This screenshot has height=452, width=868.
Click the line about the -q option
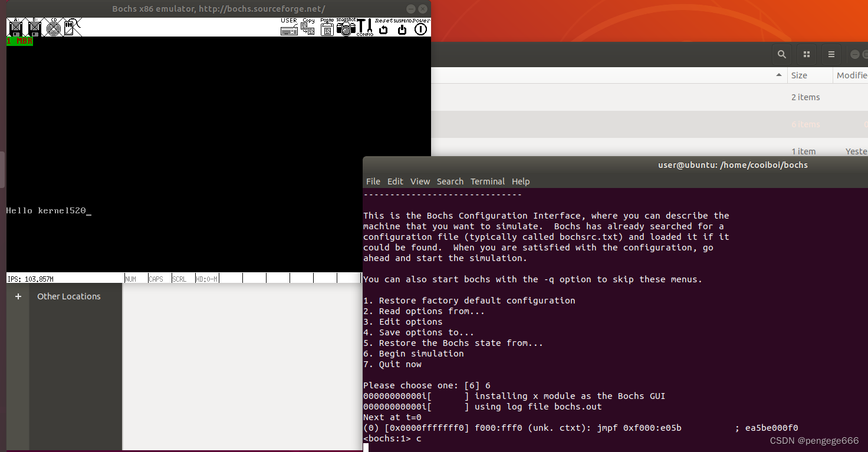(x=532, y=279)
